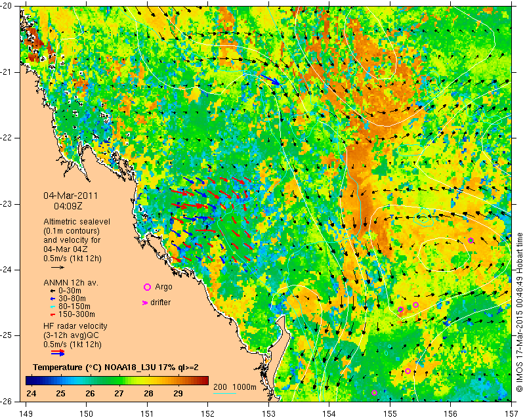The image size is (525, 420).
Task: Click the red 150-300m ANMN legend arrow
Action: point(52,315)
